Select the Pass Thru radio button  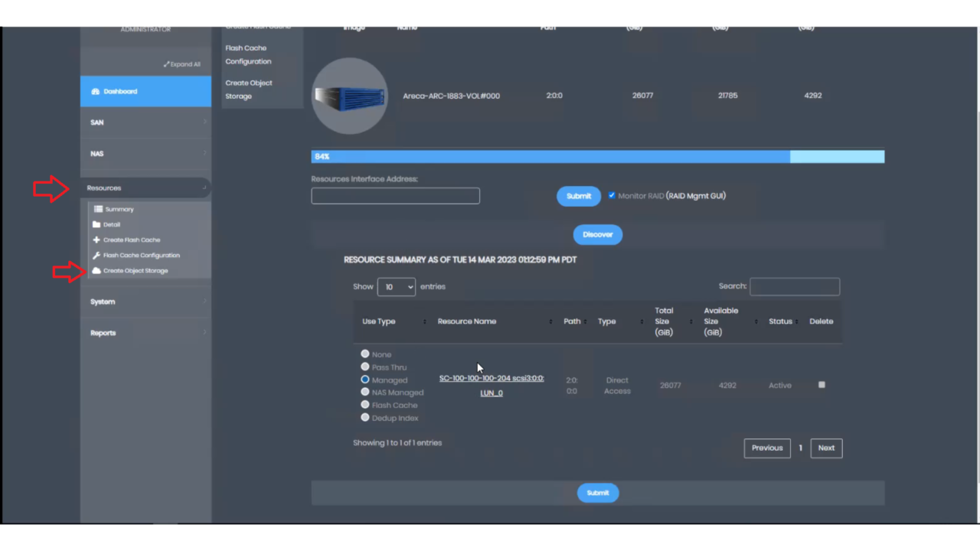[x=365, y=367]
